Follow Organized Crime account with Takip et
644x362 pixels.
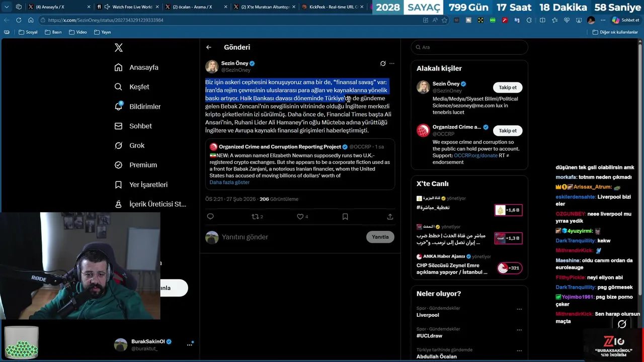[508, 131]
